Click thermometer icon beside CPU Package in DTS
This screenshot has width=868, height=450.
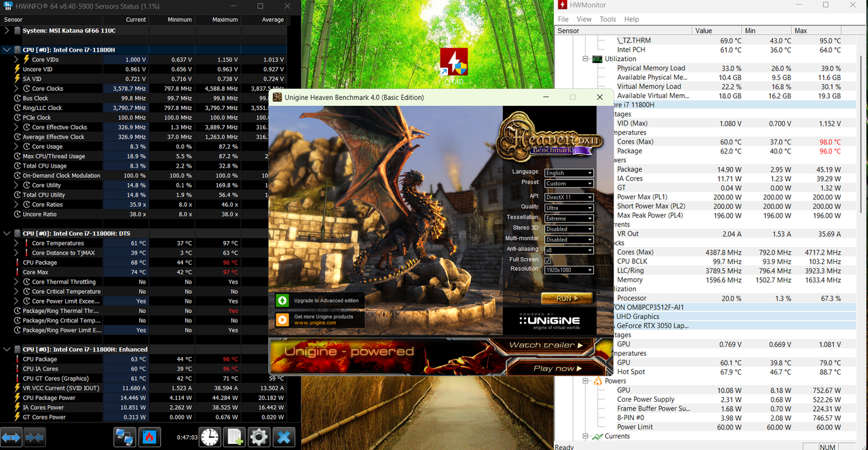18,263
